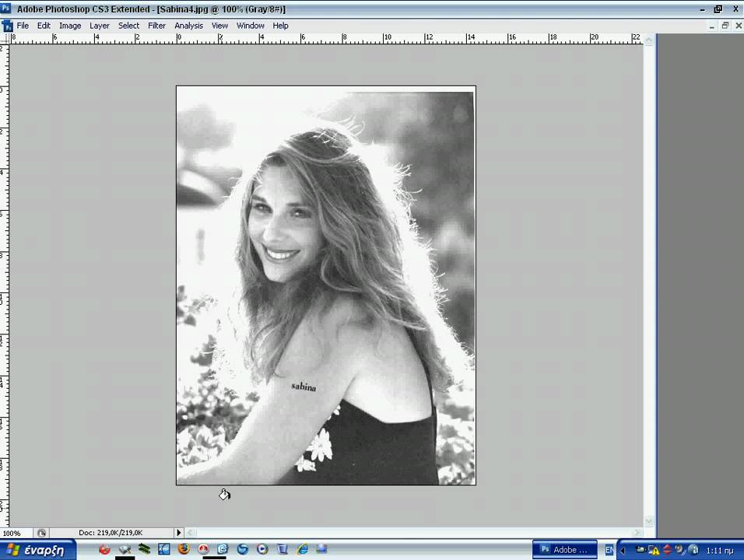Viewport: 744px width, 560px height.
Task: Click the Adobe Photoshop taskbar button
Action: tap(565, 550)
